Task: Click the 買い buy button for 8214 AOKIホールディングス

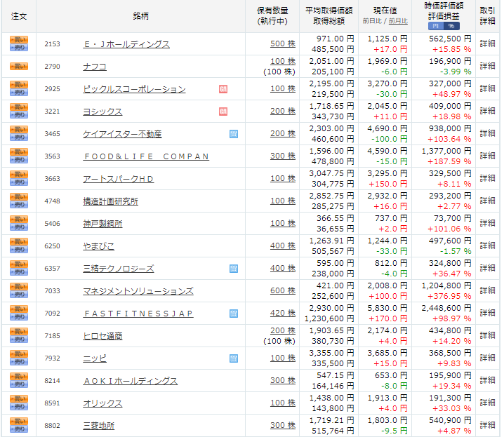Action: 19,377
